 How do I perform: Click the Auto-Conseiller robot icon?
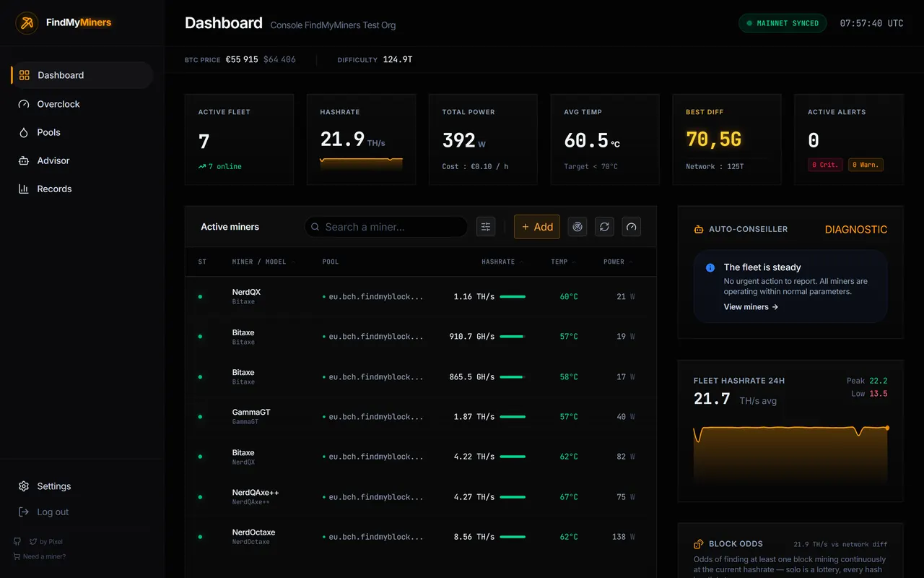[698, 229]
